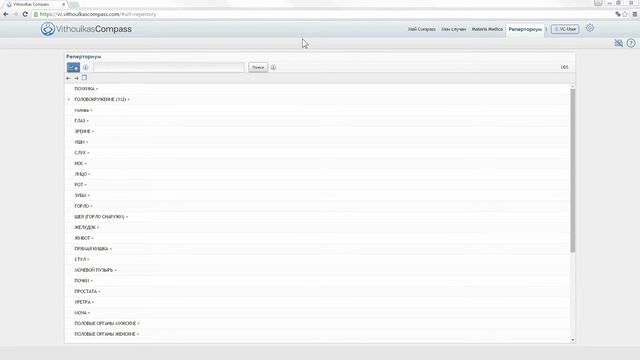This screenshot has height=360, width=640.
Task: Click the repertory list vertical scrollbar
Action: point(573,170)
